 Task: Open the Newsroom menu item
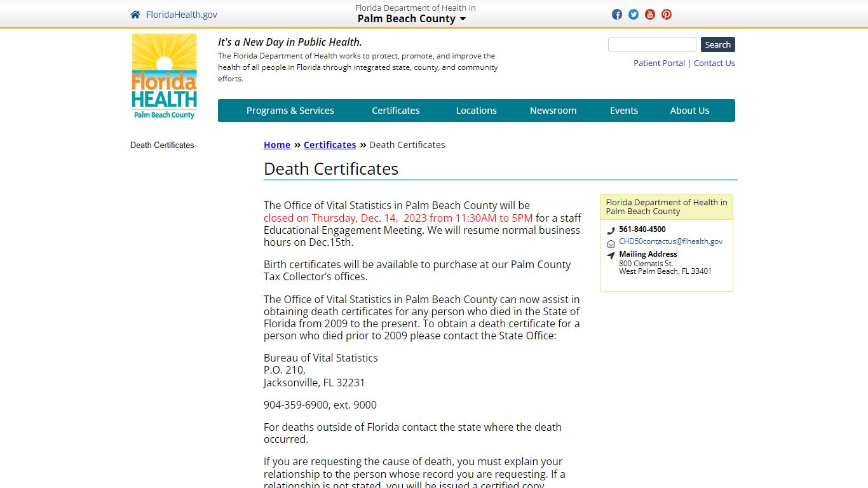pyautogui.click(x=553, y=111)
